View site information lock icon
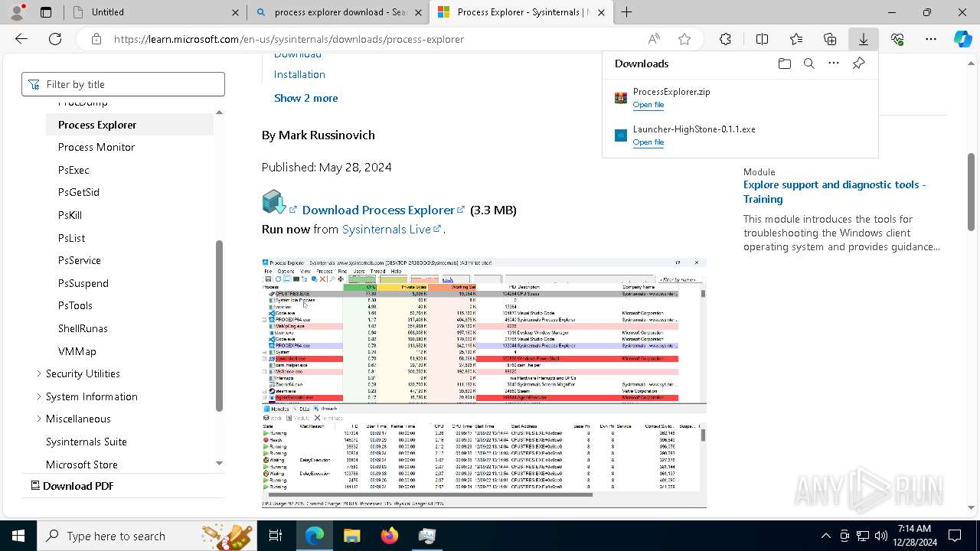980x551 pixels. (96, 39)
